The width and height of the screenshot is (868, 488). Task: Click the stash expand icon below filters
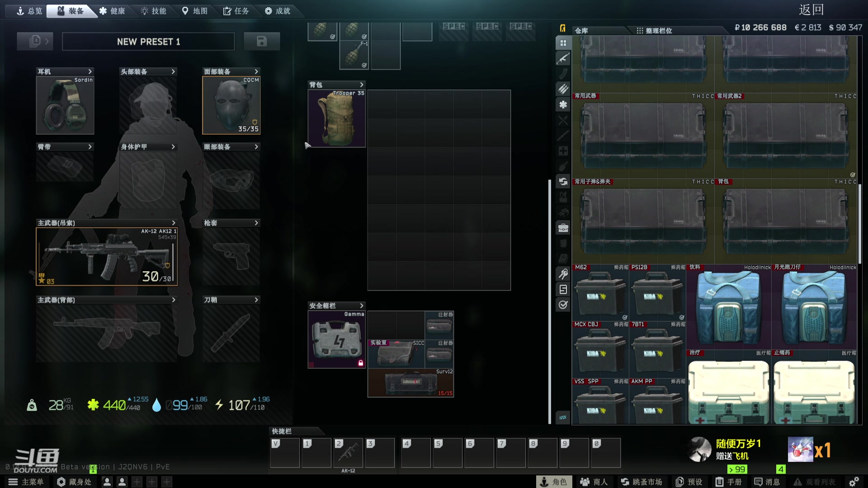(563, 418)
